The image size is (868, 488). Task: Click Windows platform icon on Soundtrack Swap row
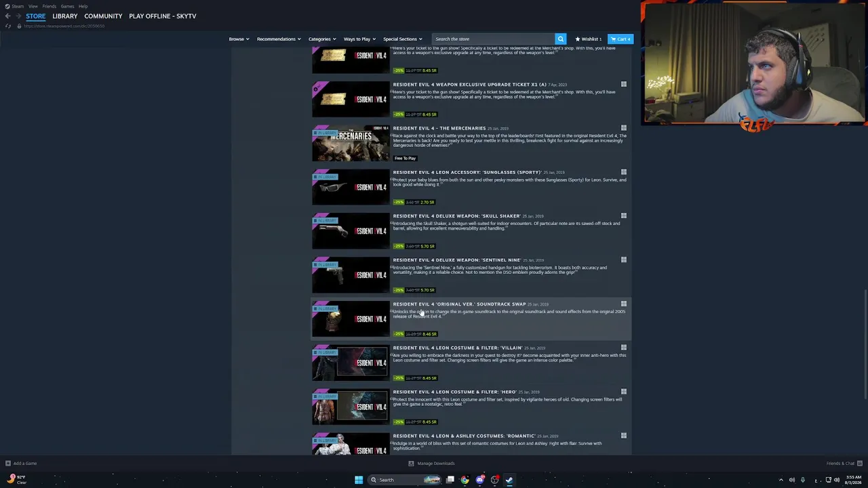623,304
